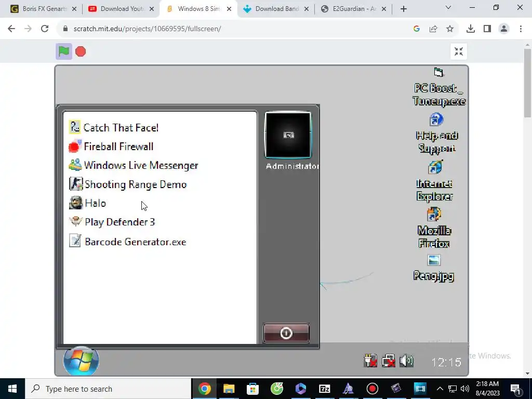Open the tab search dropdown chevron
This screenshot has height=399, width=532.
point(448,7)
